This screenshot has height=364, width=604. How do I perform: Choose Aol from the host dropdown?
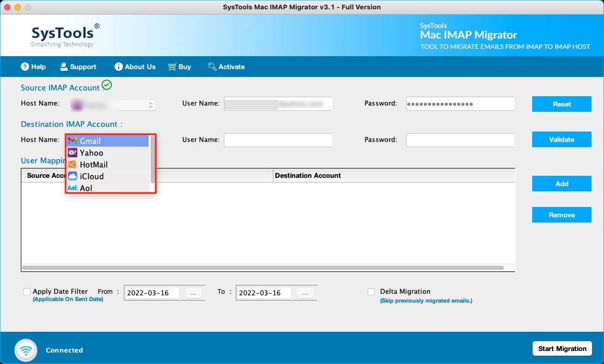tap(108, 188)
